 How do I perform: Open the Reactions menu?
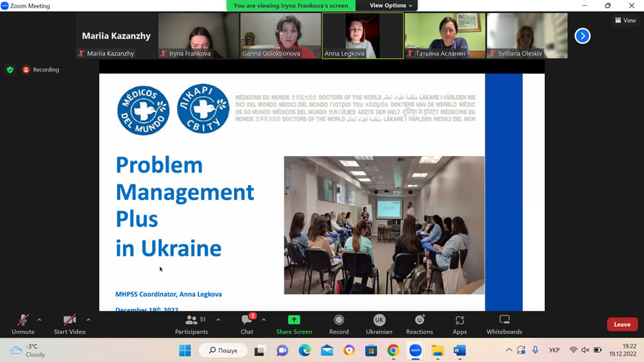tap(419, 324)
